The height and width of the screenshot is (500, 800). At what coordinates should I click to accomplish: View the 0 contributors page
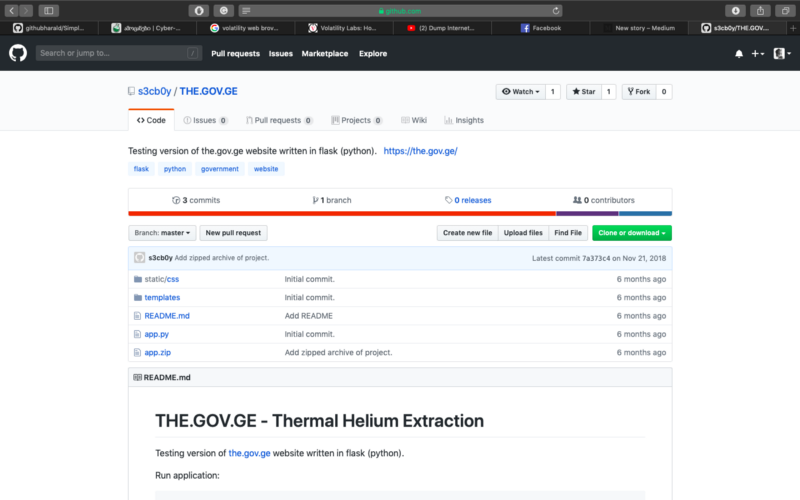pyautogui.click(x=604, y=201)
